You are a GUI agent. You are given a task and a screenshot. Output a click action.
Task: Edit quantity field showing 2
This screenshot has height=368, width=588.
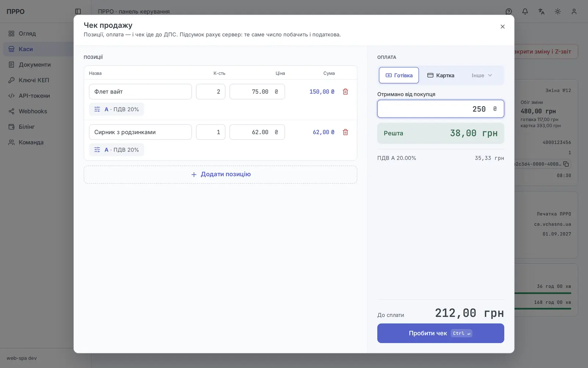(211, 92)
